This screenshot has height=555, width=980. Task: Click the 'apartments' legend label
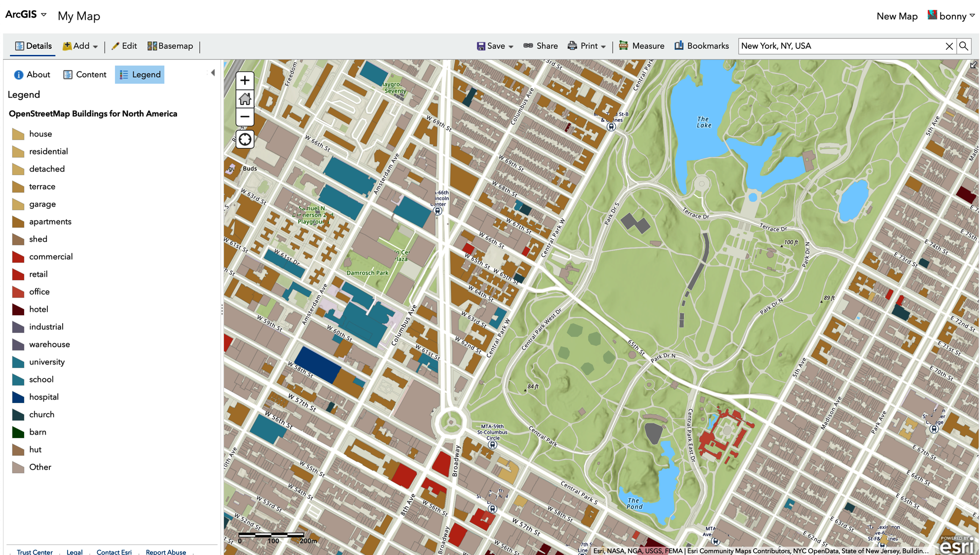point(50,222)
